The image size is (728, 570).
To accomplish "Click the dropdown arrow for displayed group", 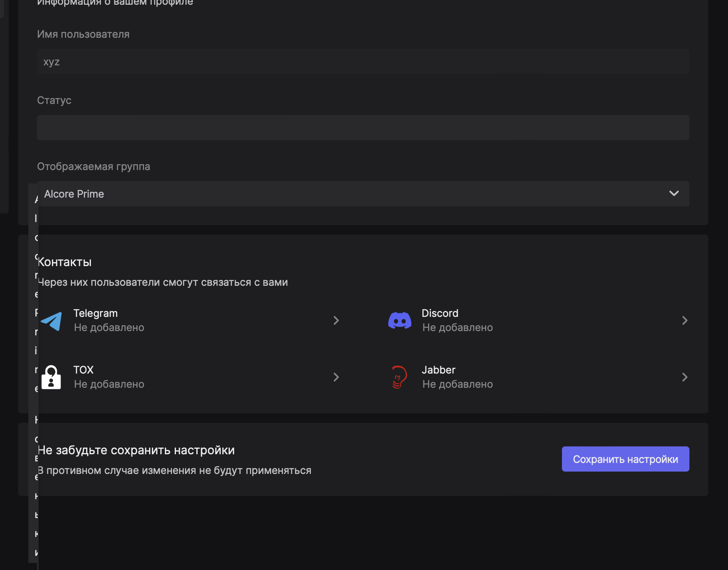I will (x=674, y=193).
